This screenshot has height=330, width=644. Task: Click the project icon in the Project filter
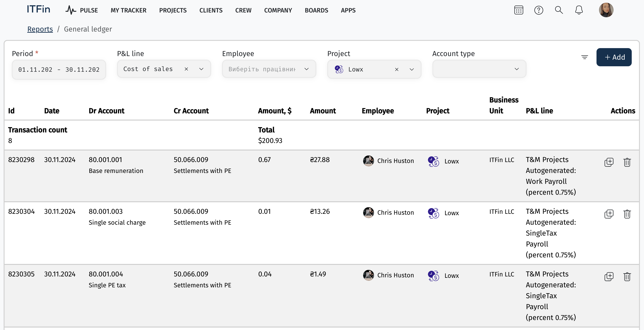coord(339,69)
